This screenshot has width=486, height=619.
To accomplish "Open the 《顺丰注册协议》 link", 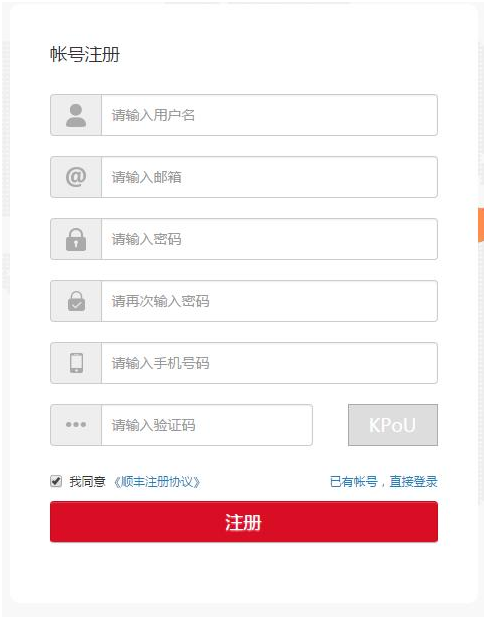I will pyautogui.click(x=157, y=482).
